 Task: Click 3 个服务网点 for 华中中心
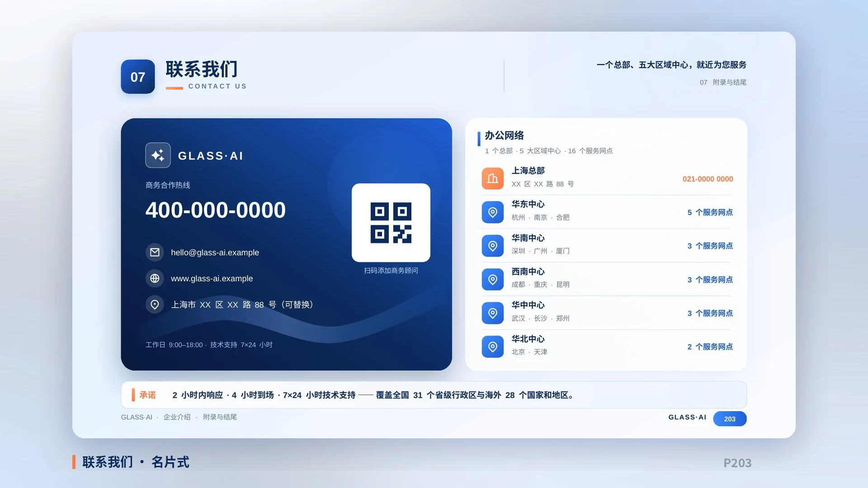click(710, 313)
